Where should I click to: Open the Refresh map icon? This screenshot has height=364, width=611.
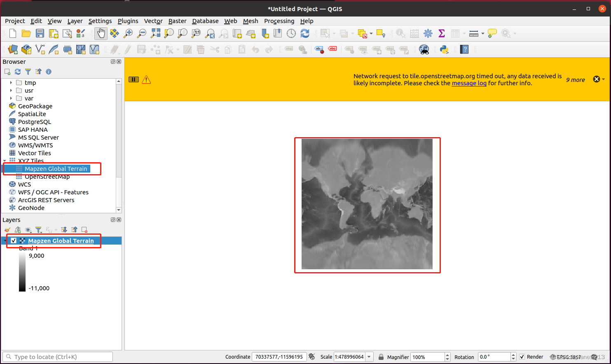click(x=305, y=33)
